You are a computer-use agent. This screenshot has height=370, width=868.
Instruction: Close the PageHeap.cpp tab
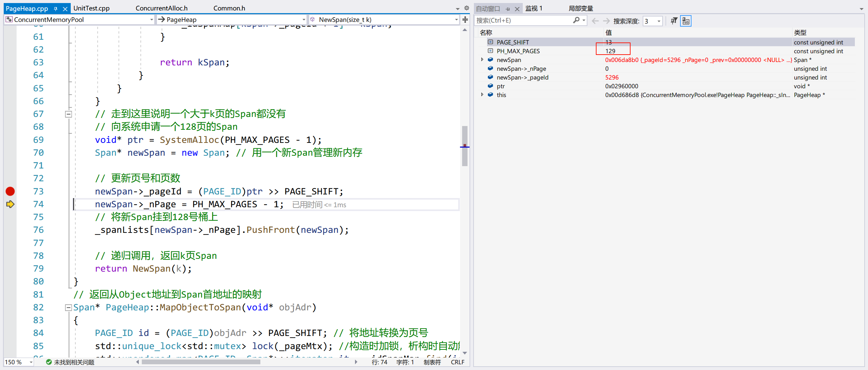click(65, 9)
